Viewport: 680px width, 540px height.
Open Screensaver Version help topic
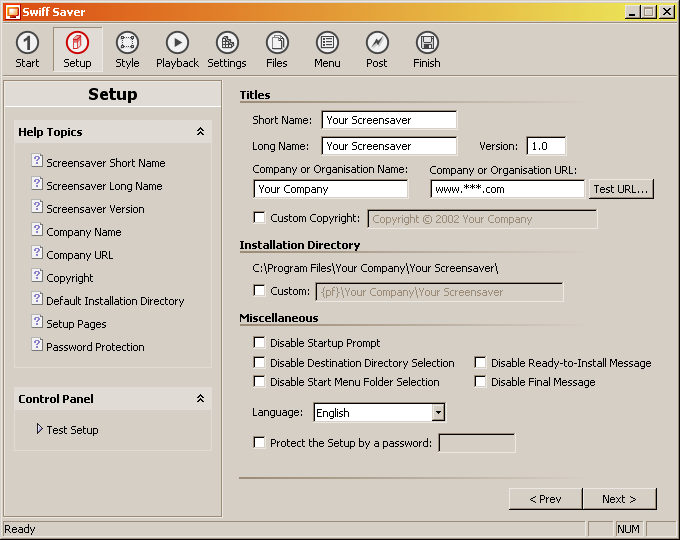coord(95,209)
